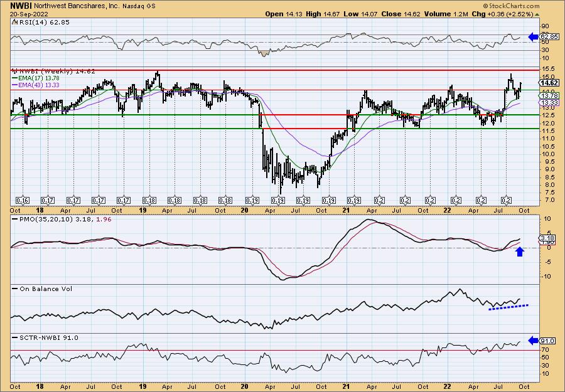Click the green up-triangle change indicator
565x392 pixels.
537,14
